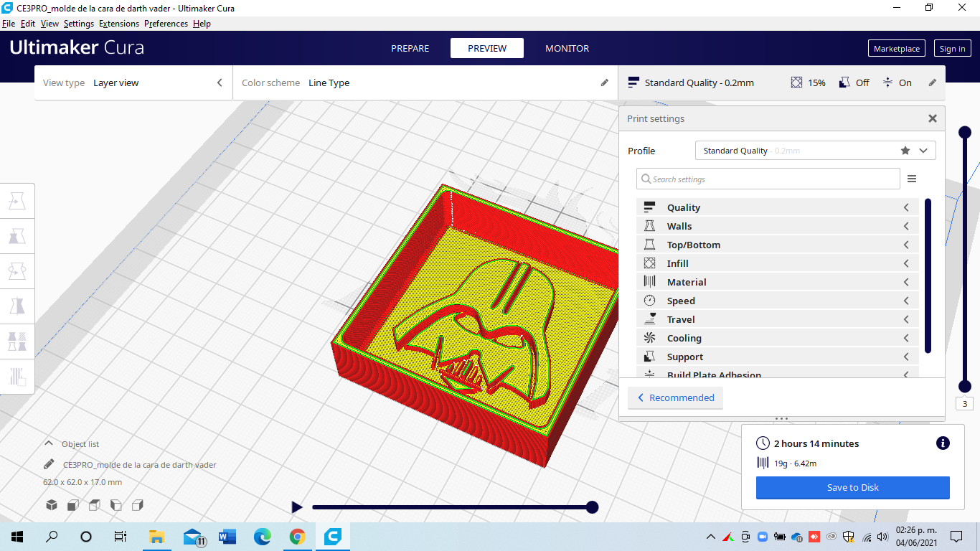Open the Cura icon in the taskbar
Viewport: 980px width, 551px height.
[x=333, y=537]
